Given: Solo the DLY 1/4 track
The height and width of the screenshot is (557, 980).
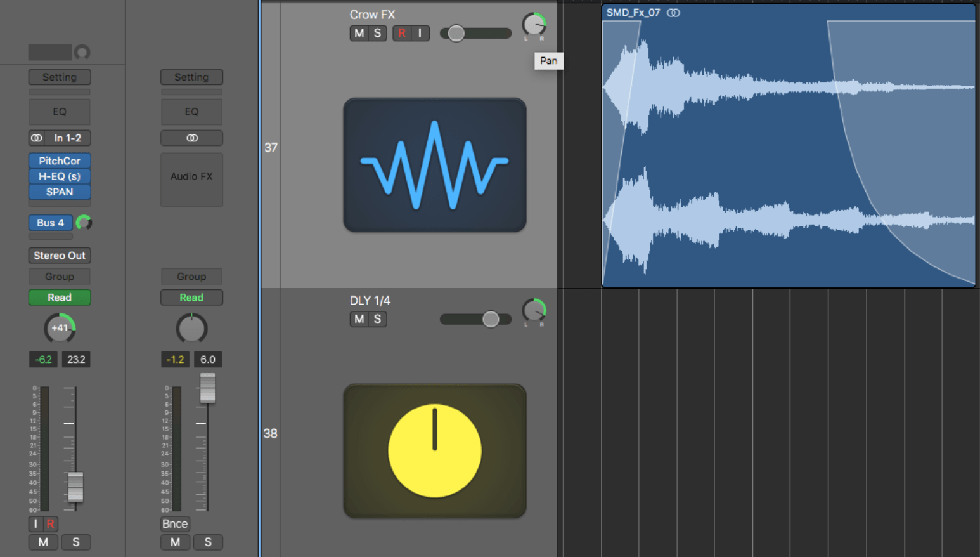Looking at the screenshot, I should (377, 319).
